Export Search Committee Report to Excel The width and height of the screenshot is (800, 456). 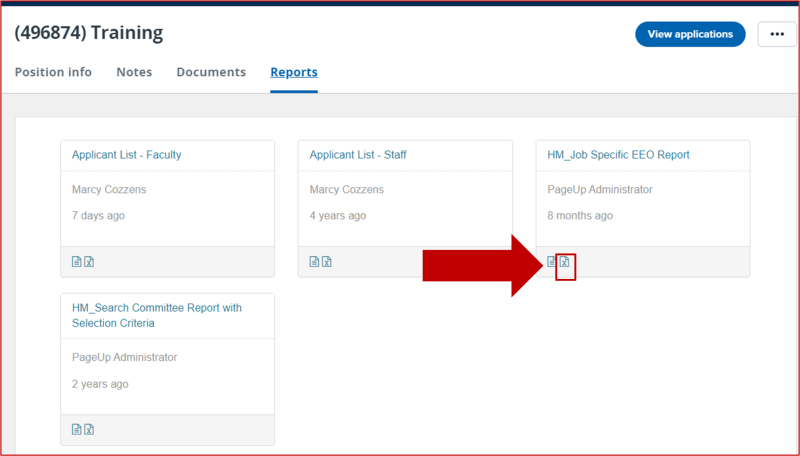coord(89,430)
